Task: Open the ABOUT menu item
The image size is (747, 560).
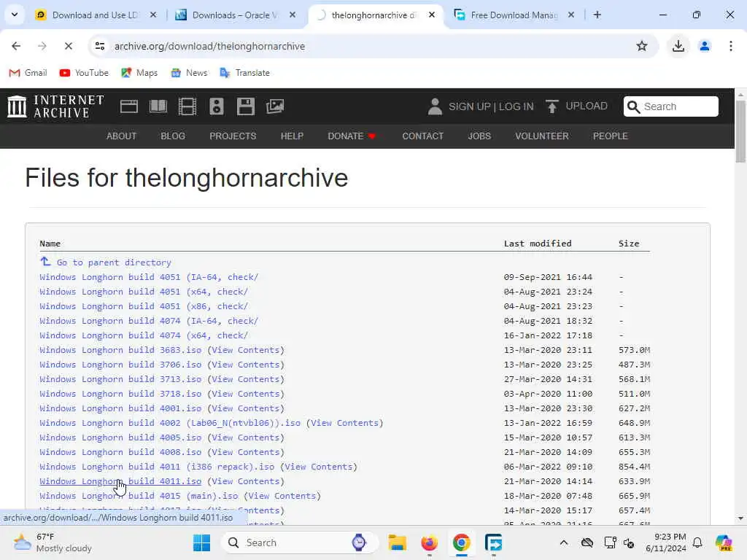Action: click(x=122, y=136)
